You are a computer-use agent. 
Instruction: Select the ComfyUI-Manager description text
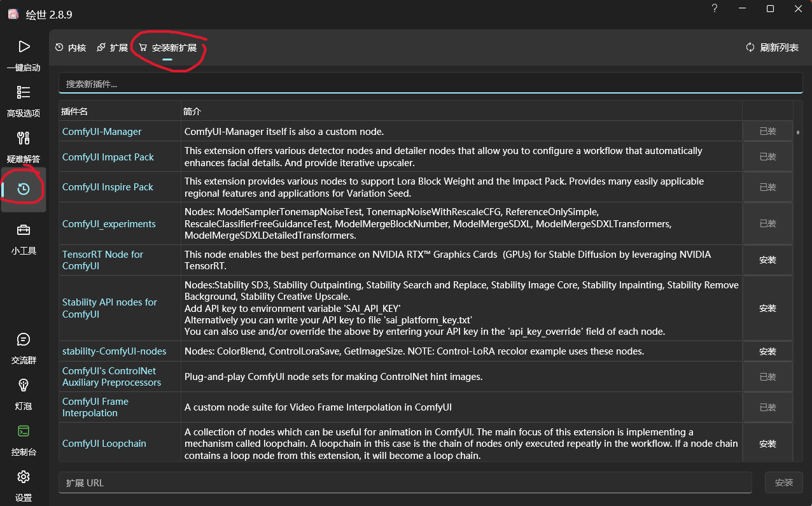pyautogui.click(x=284, y=131)
